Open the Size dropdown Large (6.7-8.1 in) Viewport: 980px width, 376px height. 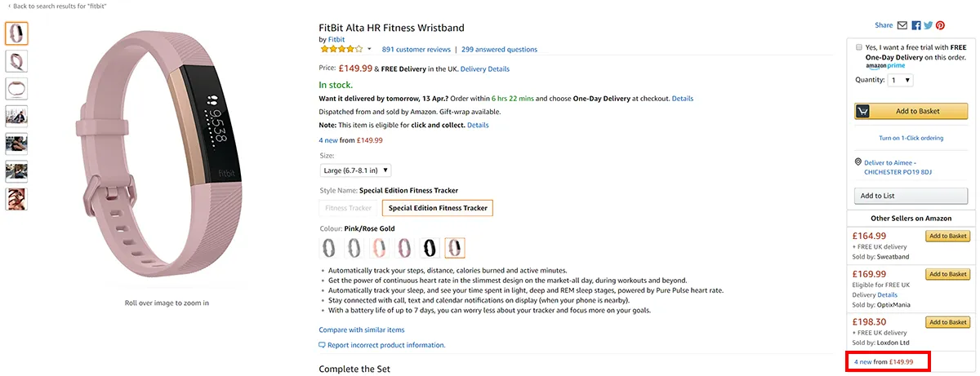(x=356, y=170)
